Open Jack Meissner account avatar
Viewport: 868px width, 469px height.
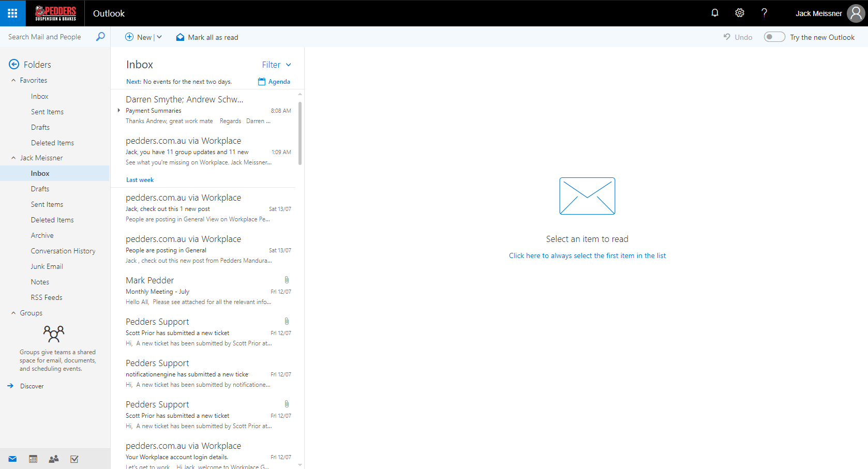click(x=856, y=13)
